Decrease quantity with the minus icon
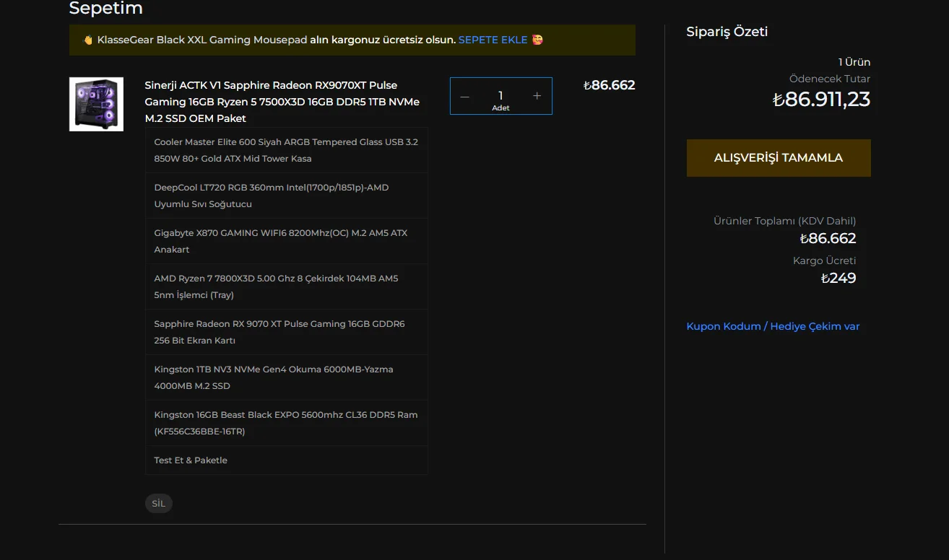This screenshot has height=560, width=949. (x=464, y=96)
